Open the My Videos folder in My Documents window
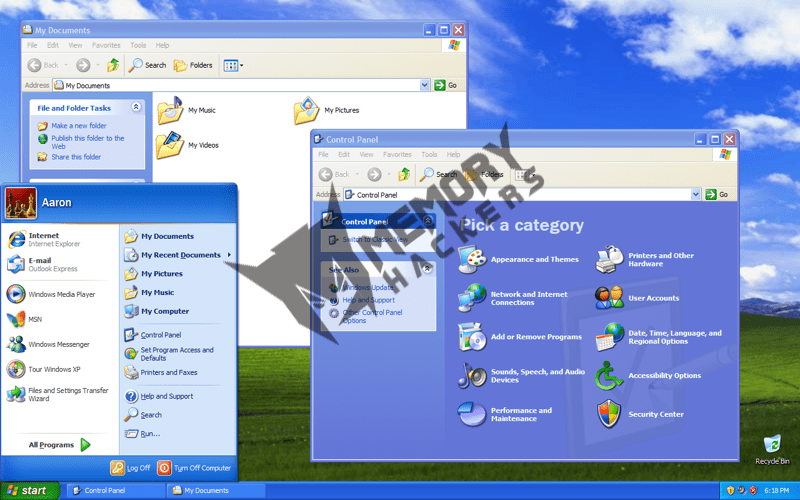The image size is (800, 500). click(x=187, y=145)
